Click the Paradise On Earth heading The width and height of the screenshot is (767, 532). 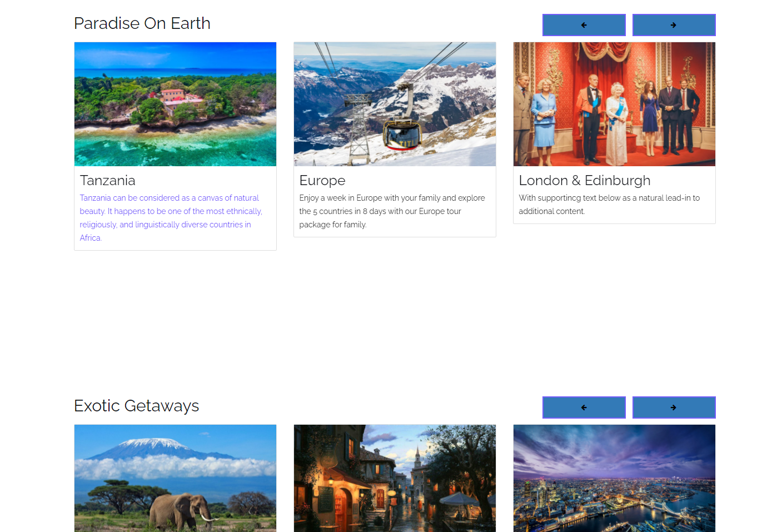(142, 23)
